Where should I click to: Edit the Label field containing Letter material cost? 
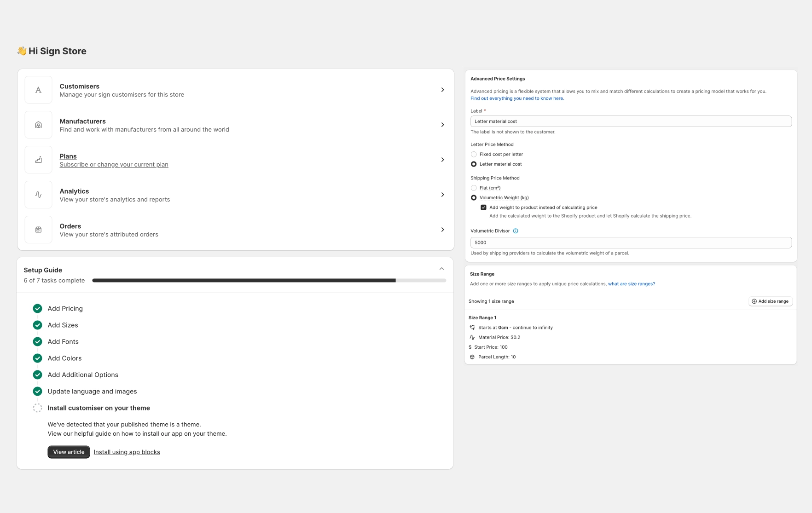click(x=631, y=121)
